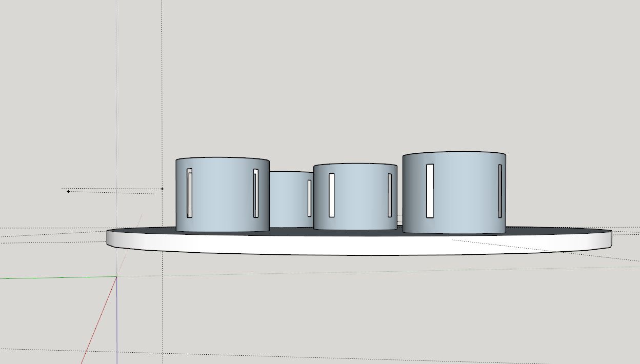Select the narrow right slot on rightmost cylinder
Viewport: 640px width, 364px height.
[500, 191]
